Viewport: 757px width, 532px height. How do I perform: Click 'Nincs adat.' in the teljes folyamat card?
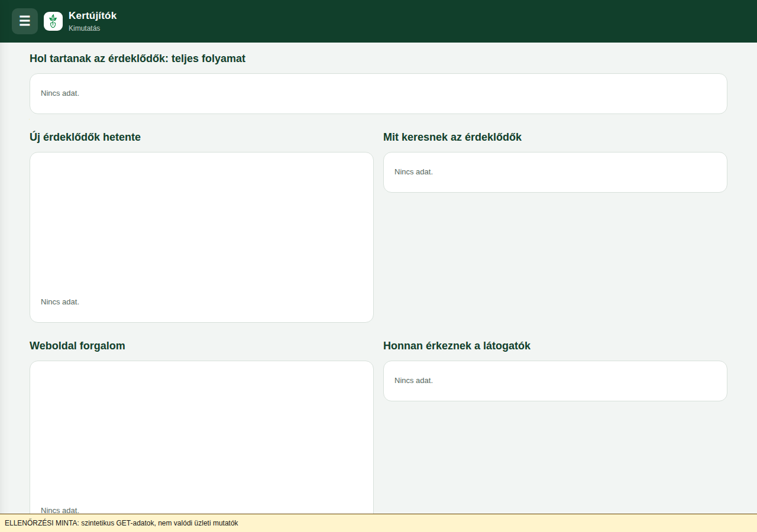pyautogui.click(x=60, y=93)
